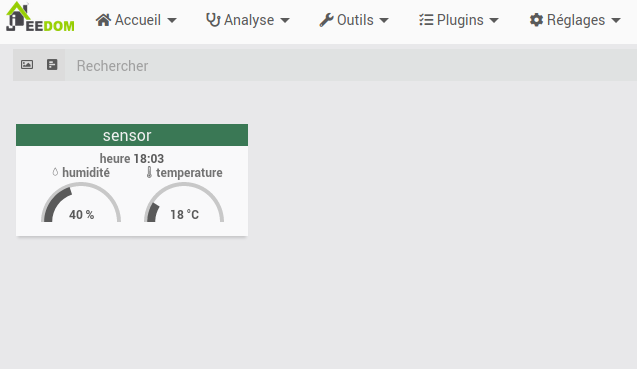Click the checklist icon for Plugins
The height and width of the screenshot is (369, 637).
point(426,20)
